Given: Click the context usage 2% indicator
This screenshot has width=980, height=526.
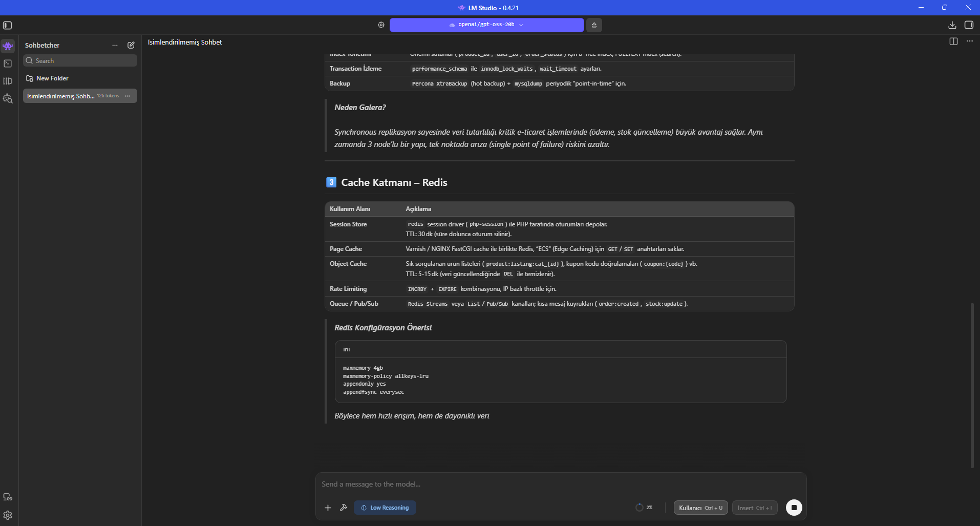Looking at the screenshot, I should coord(644,508).
